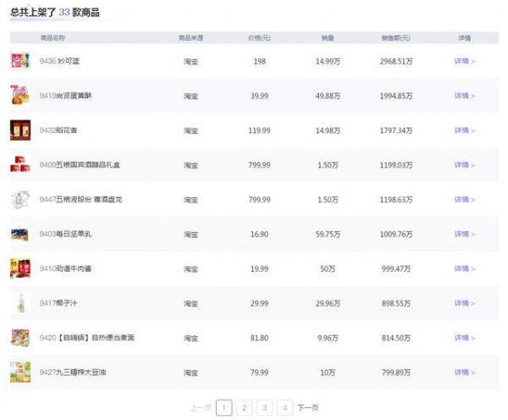
Task: Click the 9409 red gift box thumbnail
Action: click(20, 164)
